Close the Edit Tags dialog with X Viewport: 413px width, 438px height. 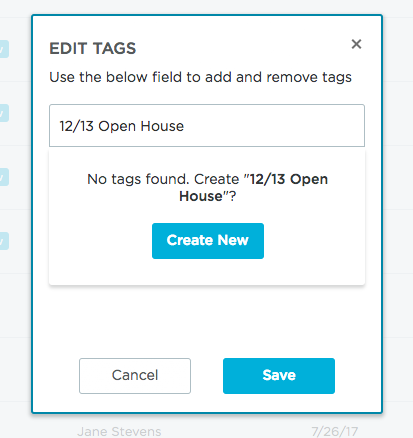click(x=356, y=44)
